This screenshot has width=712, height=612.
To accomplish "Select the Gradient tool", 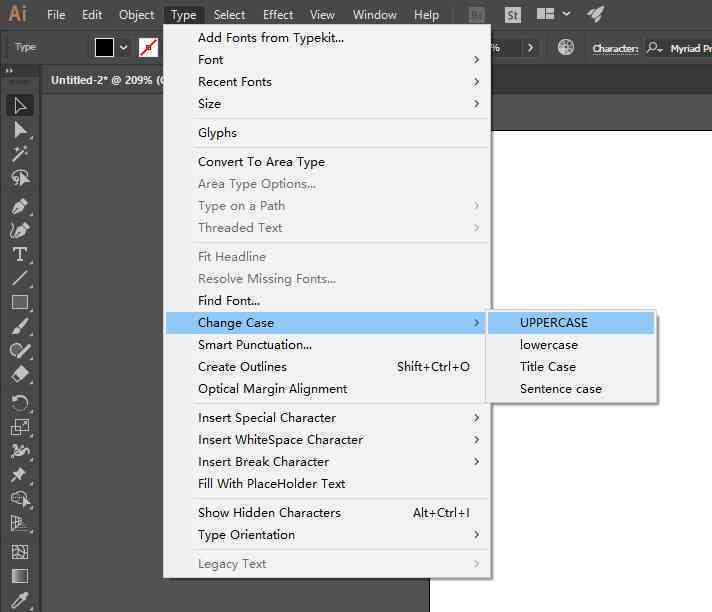I will pos(20,576).
